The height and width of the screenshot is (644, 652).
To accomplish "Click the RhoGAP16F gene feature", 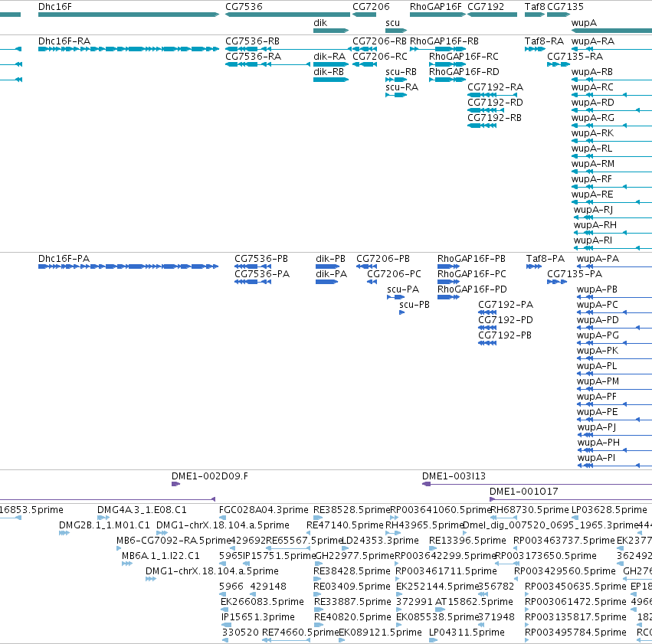I will click(437, 15).
